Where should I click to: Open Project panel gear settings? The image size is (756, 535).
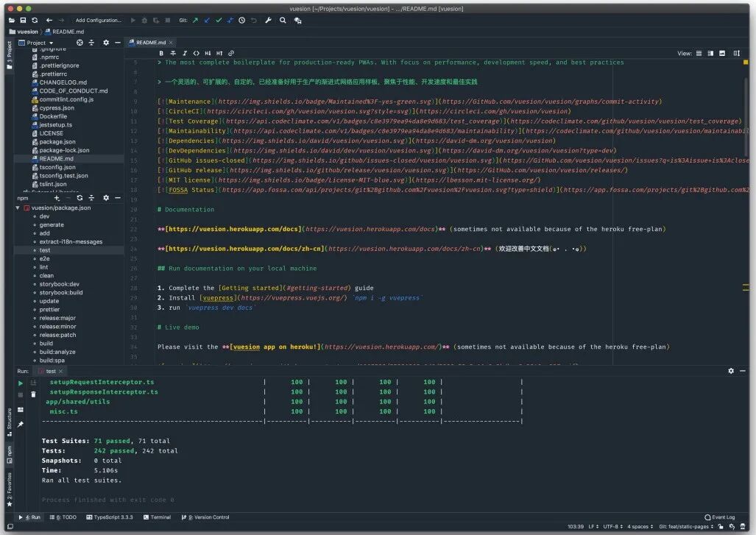tap(106, 43)
